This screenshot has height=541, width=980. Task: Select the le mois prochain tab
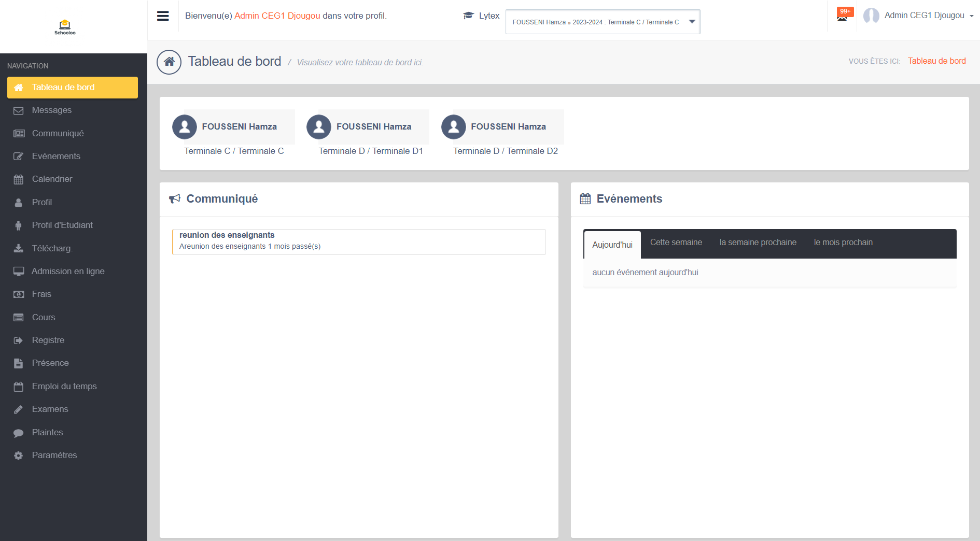pos(843,243)
